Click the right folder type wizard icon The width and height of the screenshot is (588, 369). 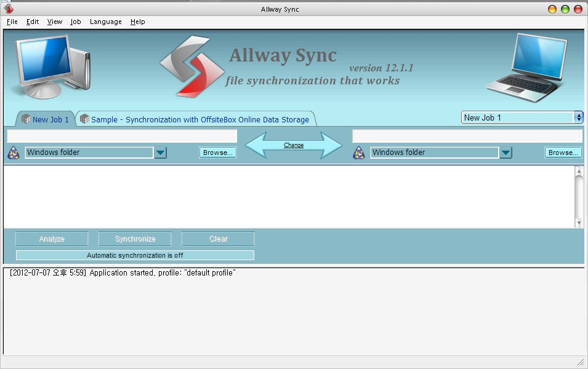click(359, 153)
